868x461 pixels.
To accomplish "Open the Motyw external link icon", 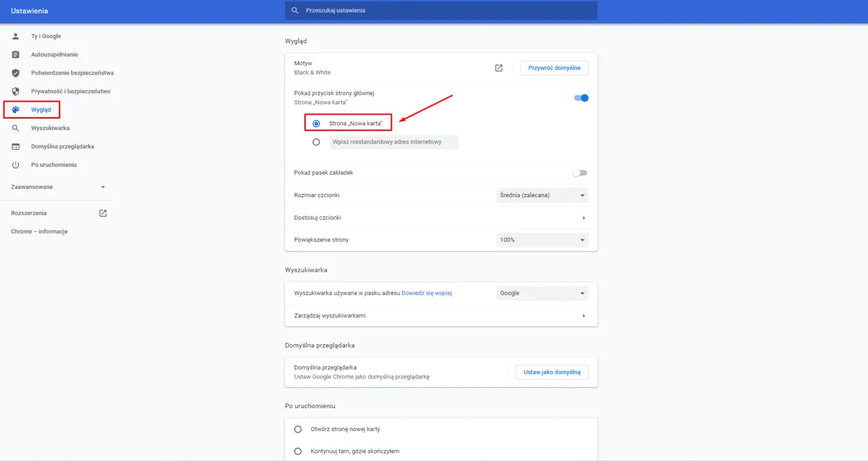I will pyautogui.click(x=498, y=68).
